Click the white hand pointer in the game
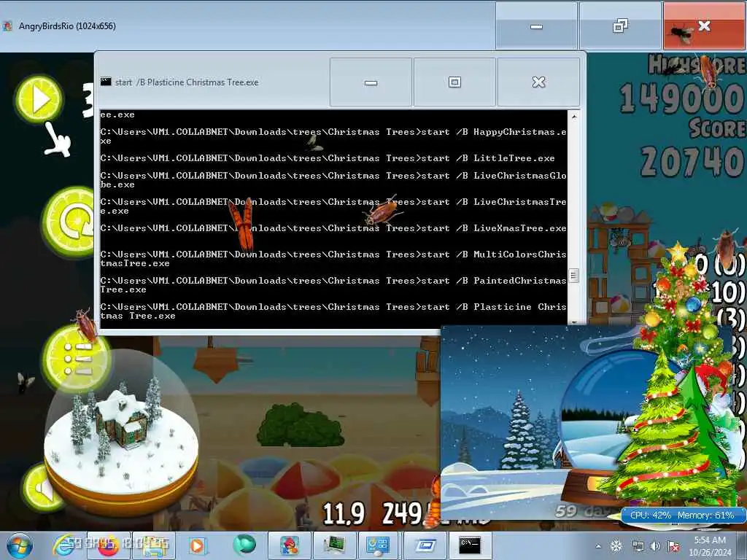The image size is (747, 560). click(58, 140)
